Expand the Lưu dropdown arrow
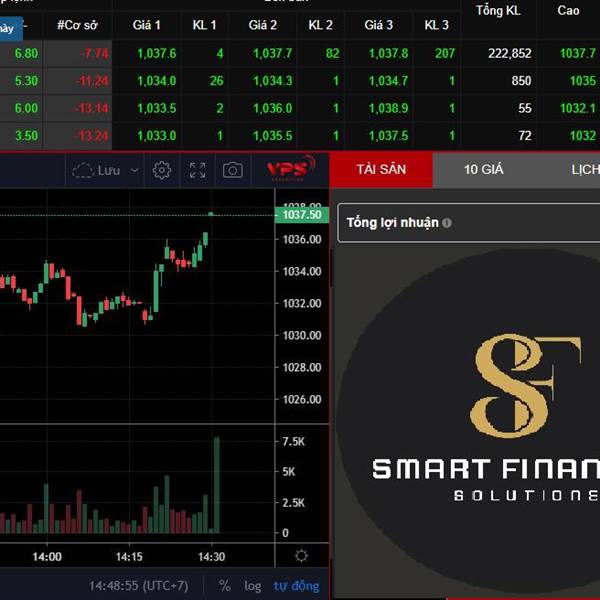This screenshot has width=600, height=600. pyautogui.click(x=134, y=170)
